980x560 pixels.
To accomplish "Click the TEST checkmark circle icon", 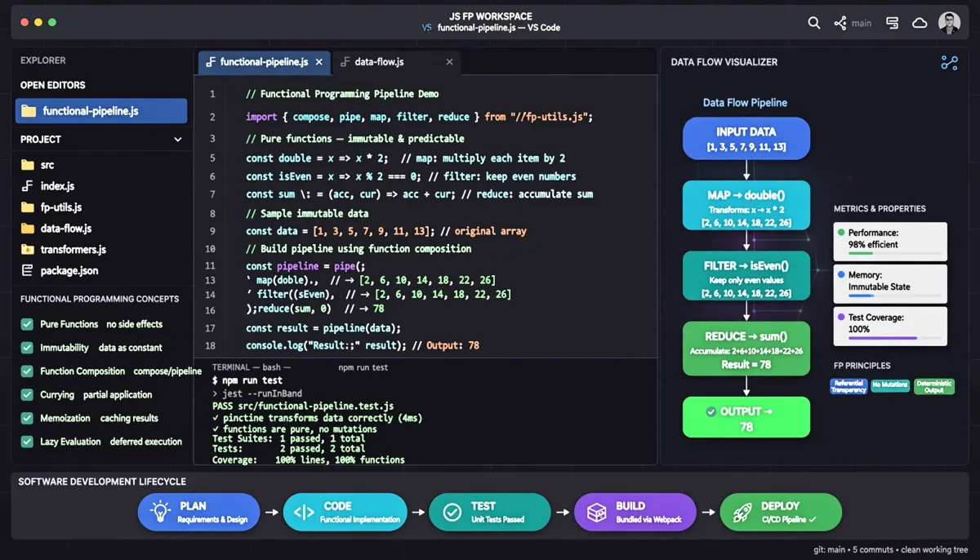I will click(x=452, y=512).
